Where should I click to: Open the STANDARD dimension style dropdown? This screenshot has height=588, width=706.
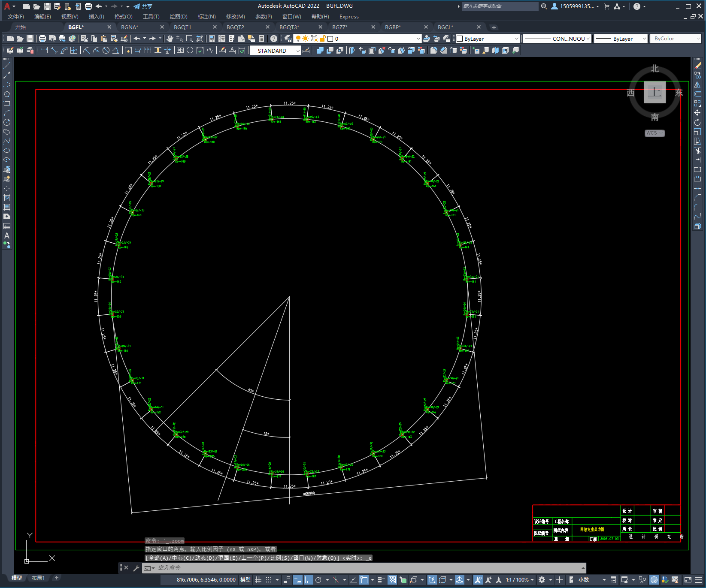pos(275,51)
